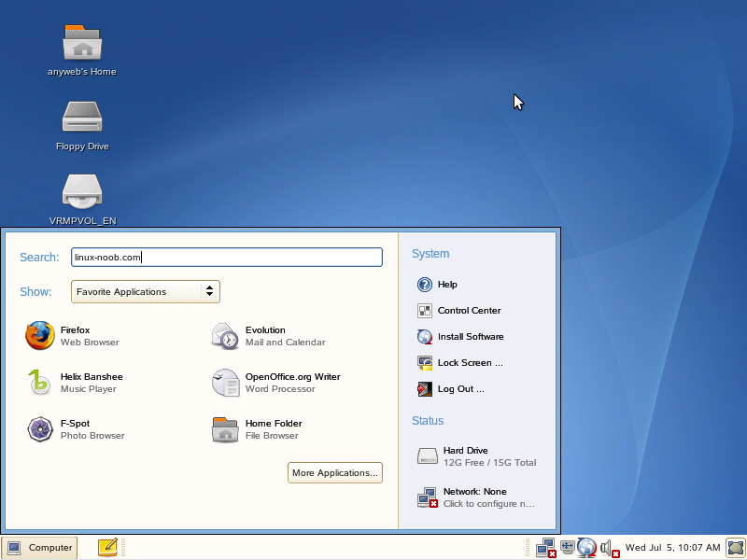Screen dimensions: 747x560
Task: Click the show desktop button on panel
Action: 736,548
